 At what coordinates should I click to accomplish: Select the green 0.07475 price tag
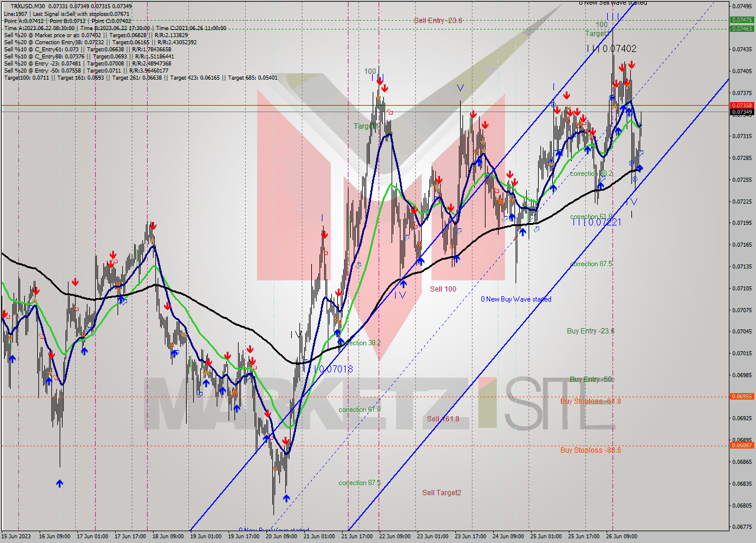[742, 19]
